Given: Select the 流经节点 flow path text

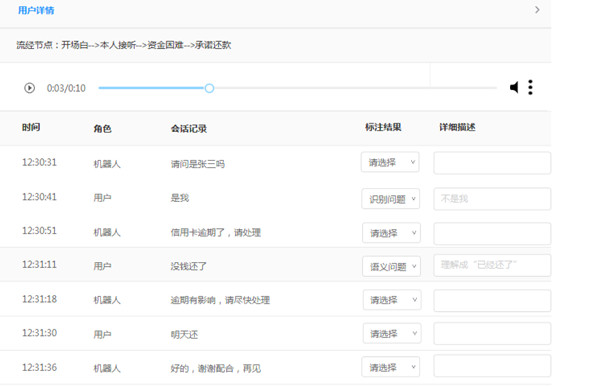Looking at the screenshot, I should (x=123, y=45).
